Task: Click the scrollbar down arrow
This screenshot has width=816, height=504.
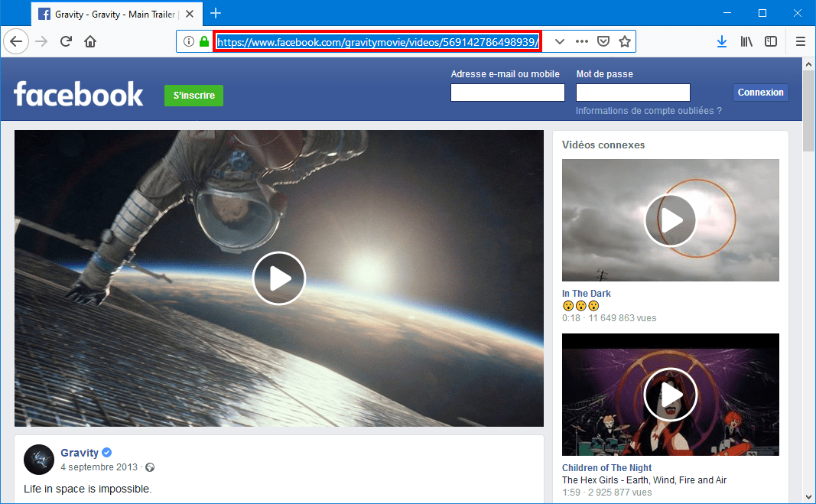Action: 808,496
